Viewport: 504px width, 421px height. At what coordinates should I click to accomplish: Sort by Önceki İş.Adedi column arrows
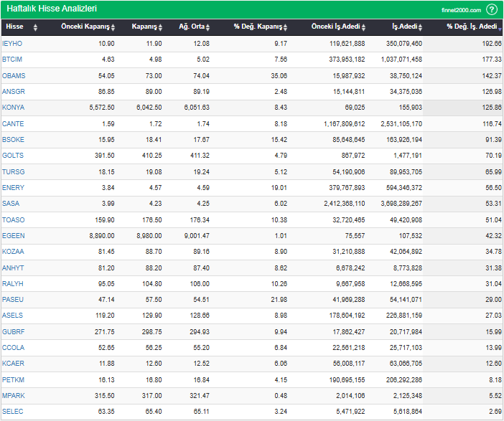point(363,28)
